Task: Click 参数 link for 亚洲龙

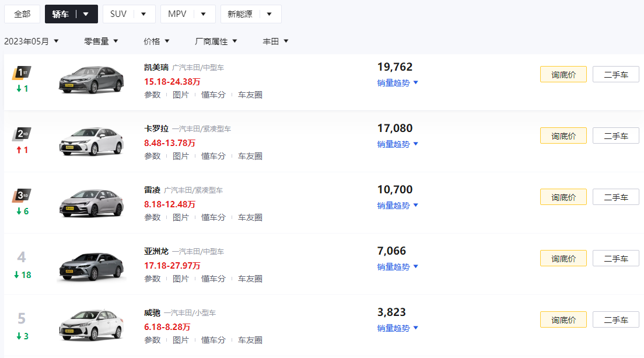Action: pyautogui.click(x=152, y=279)
